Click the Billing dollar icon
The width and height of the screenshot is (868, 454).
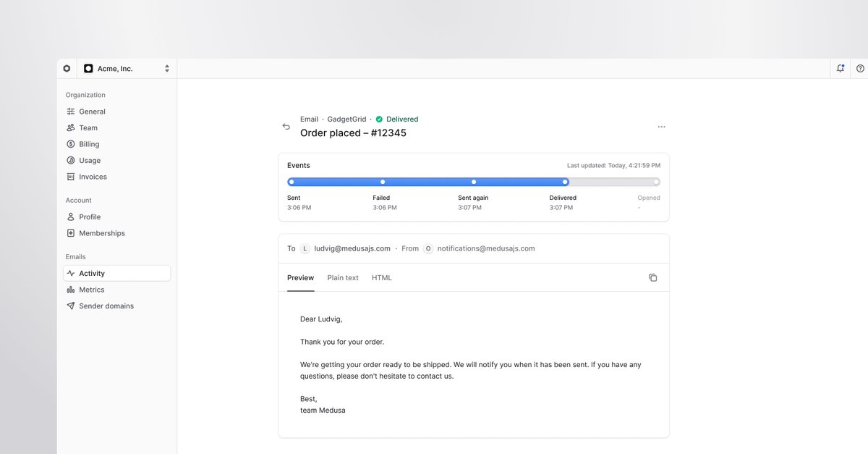coord(71,144)
